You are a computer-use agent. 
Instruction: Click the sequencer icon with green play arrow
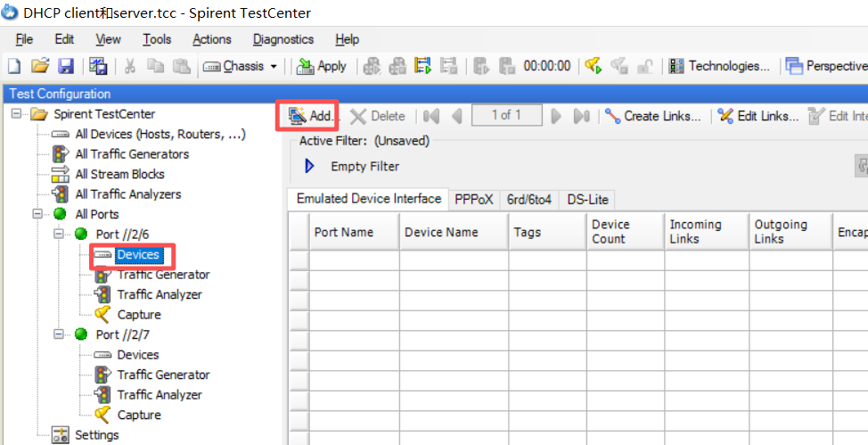tap(423, 67)
